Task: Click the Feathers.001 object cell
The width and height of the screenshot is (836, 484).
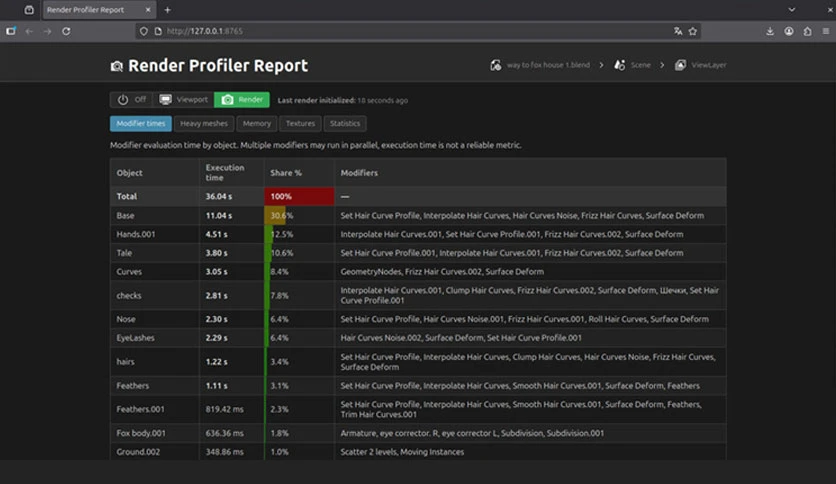Action: pos(155,409)
